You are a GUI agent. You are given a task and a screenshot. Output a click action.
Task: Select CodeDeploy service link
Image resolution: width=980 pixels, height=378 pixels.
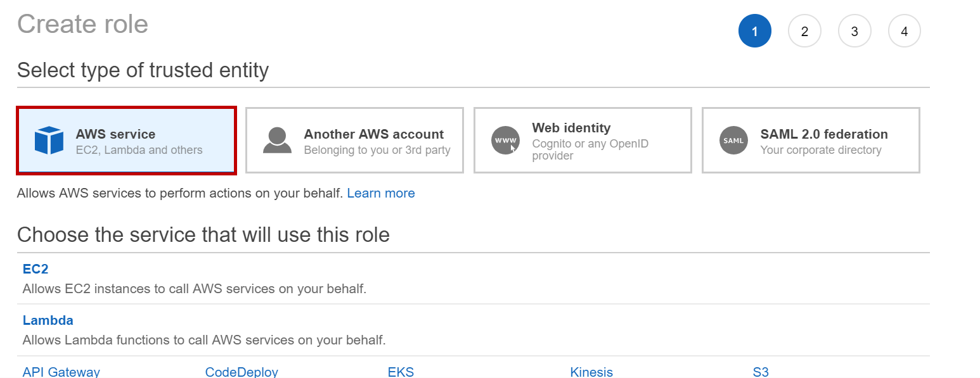pyautogui.click(x=242, y=372)
